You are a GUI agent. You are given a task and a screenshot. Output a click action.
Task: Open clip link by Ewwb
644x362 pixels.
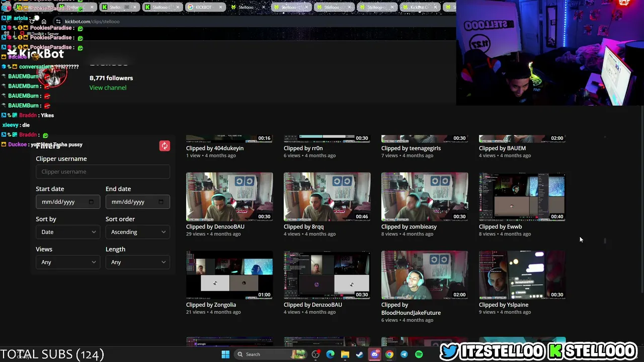tap(500, 227)
